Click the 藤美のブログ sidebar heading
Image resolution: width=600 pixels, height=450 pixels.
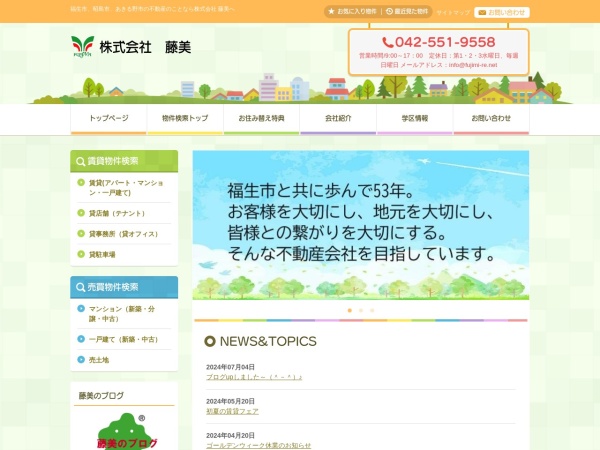pos(101,396)
